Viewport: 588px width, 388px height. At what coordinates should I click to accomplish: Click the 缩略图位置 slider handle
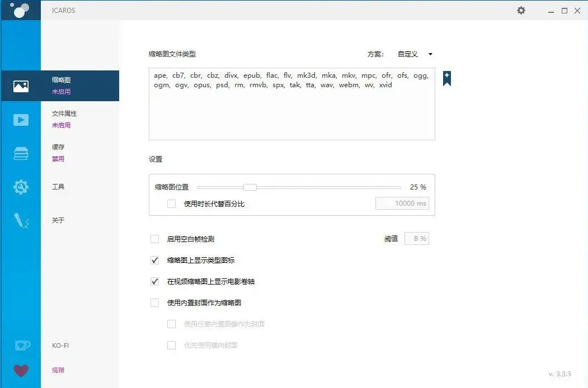pos(250,187)
